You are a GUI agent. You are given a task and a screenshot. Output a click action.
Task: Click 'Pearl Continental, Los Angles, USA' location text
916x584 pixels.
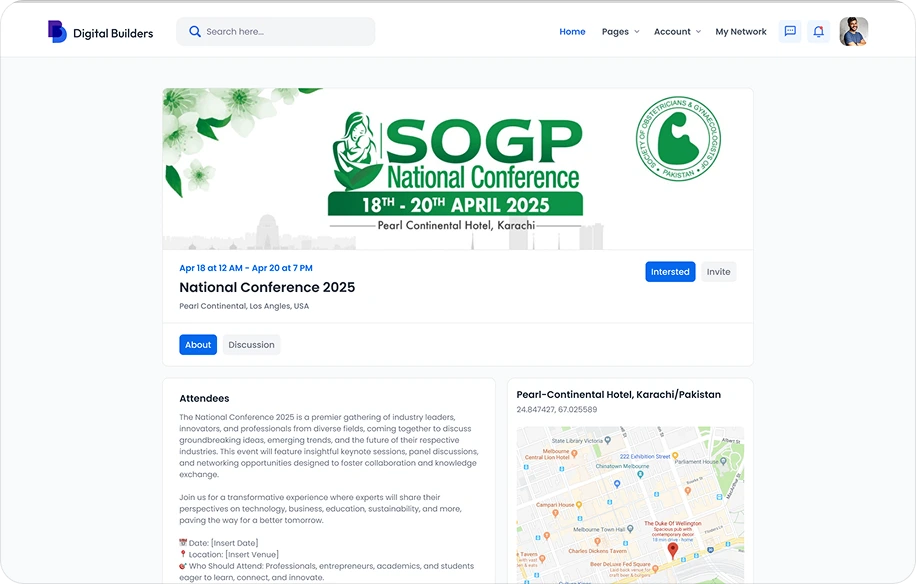click(x=244, y=306)
